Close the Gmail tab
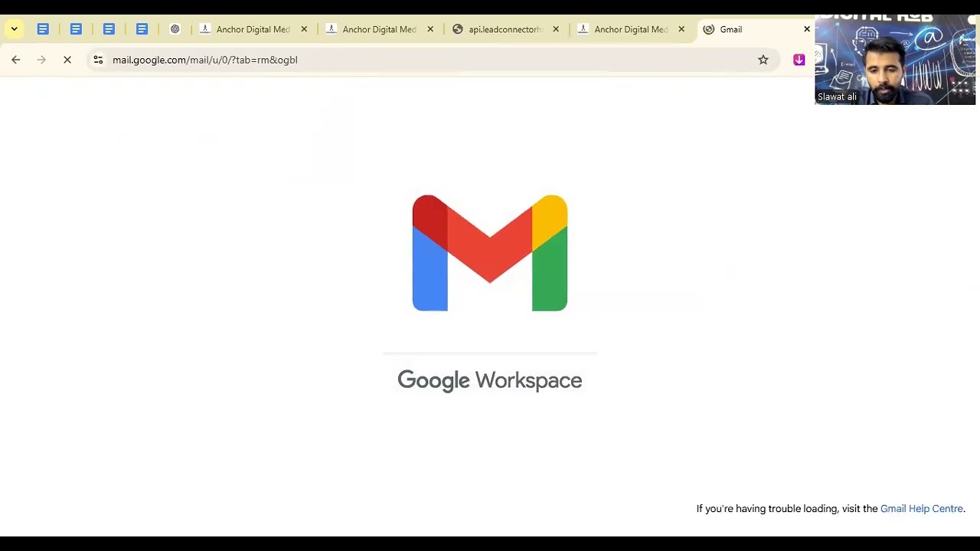 806,29
